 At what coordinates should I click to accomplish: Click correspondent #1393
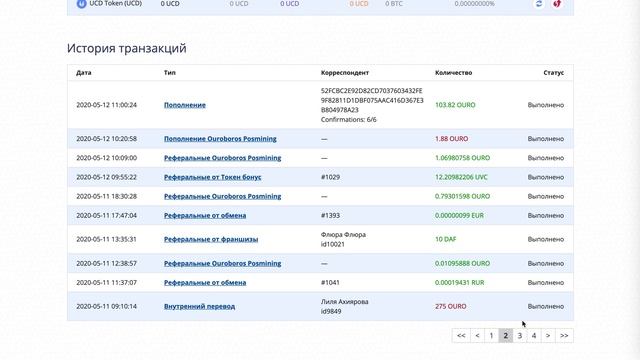[x=330, y=216]
